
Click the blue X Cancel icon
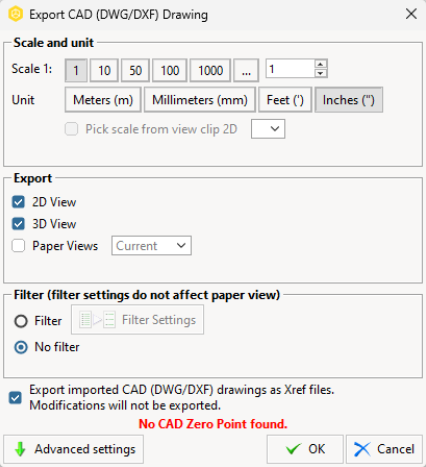click(x=362, y=449)
